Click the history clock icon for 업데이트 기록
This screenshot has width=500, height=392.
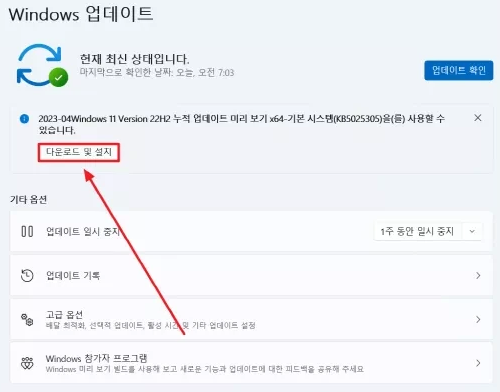tap(27, 276)
